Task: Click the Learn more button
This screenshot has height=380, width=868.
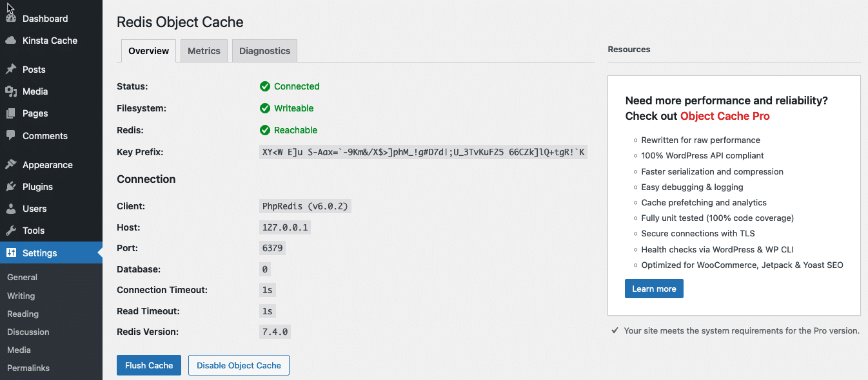Action: tap(654, 289)
